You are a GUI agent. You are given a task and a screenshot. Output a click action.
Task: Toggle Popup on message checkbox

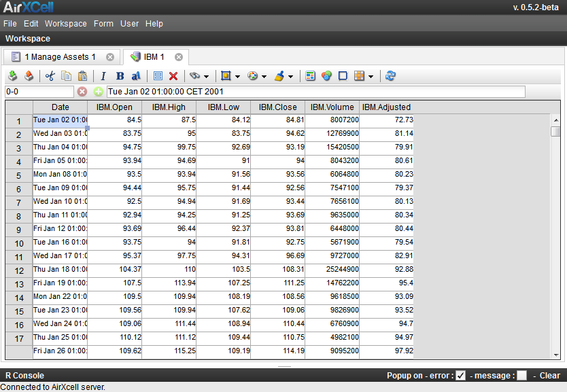point(522,376)
